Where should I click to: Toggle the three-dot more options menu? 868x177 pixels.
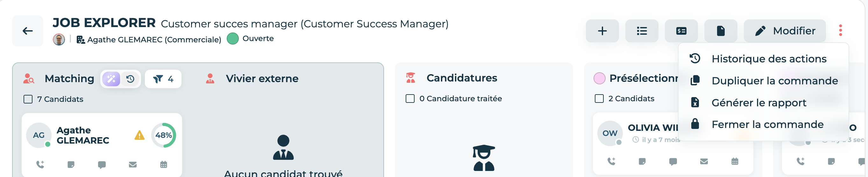tap(840, 30)
